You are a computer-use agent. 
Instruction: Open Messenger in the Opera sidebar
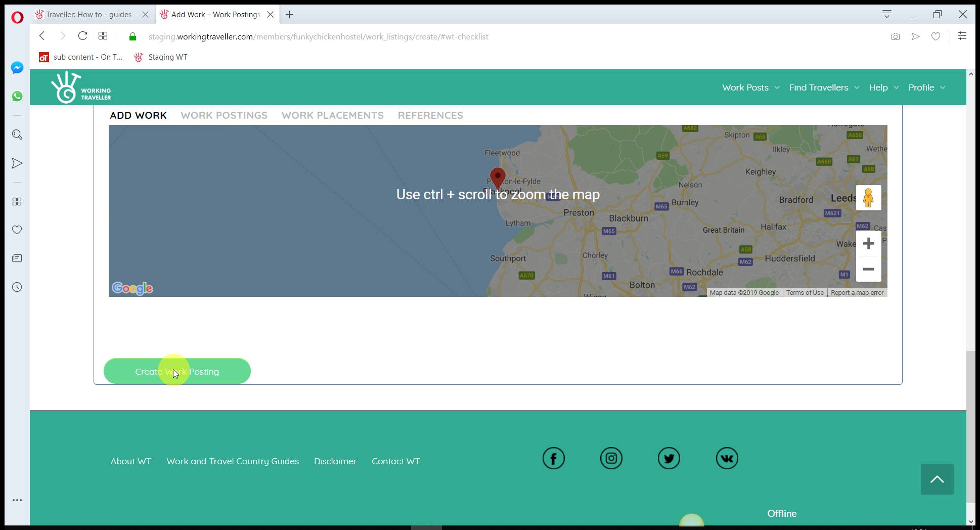coord(17,68)
